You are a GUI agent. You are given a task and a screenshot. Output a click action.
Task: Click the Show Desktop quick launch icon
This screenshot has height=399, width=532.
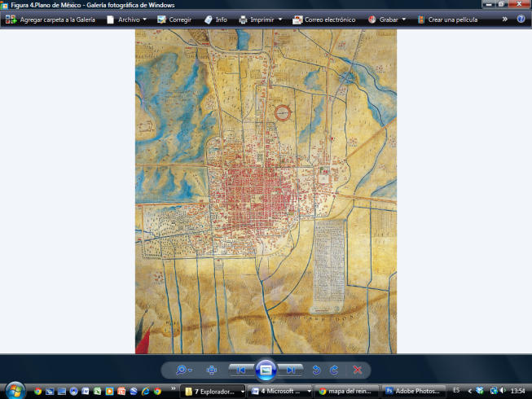click(61, 391)
